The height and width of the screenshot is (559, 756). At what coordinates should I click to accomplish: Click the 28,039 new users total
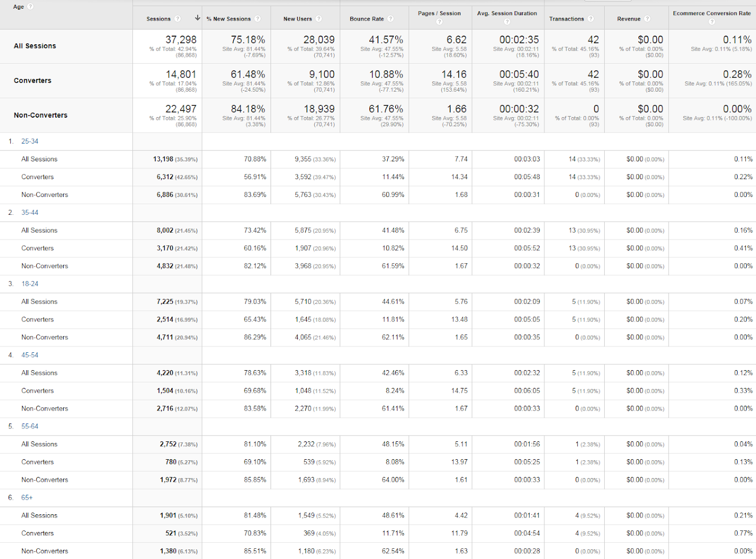(x=319, y=40)
